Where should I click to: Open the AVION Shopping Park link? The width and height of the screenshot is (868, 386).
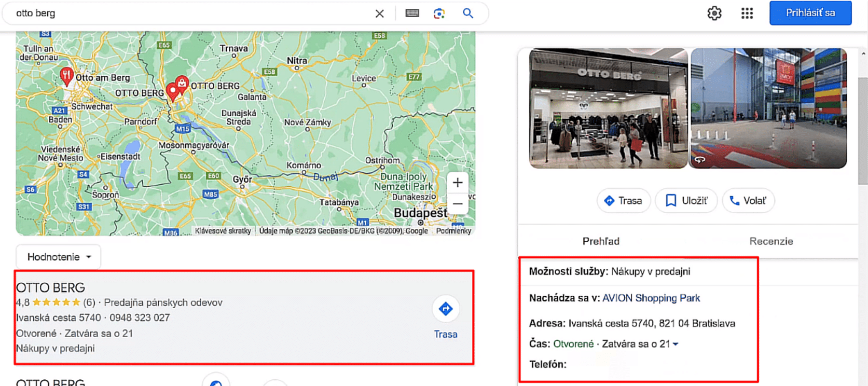click(651, 298)
